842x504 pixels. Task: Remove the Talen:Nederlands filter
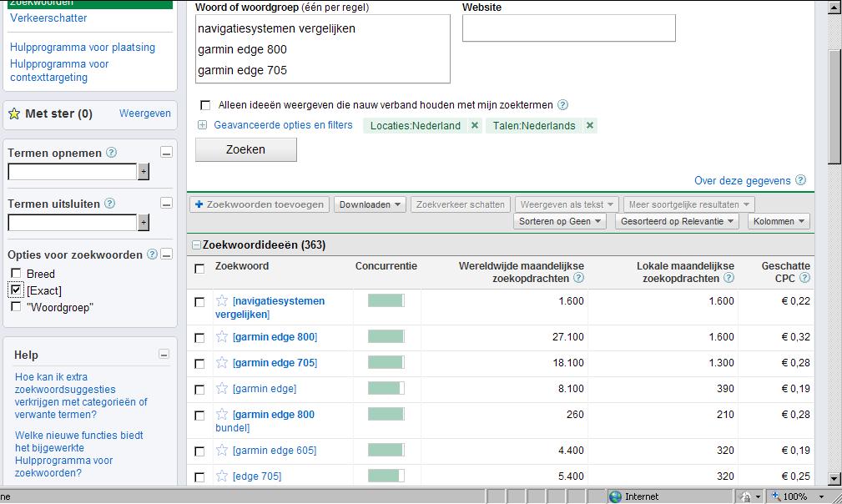coord(590,125)
